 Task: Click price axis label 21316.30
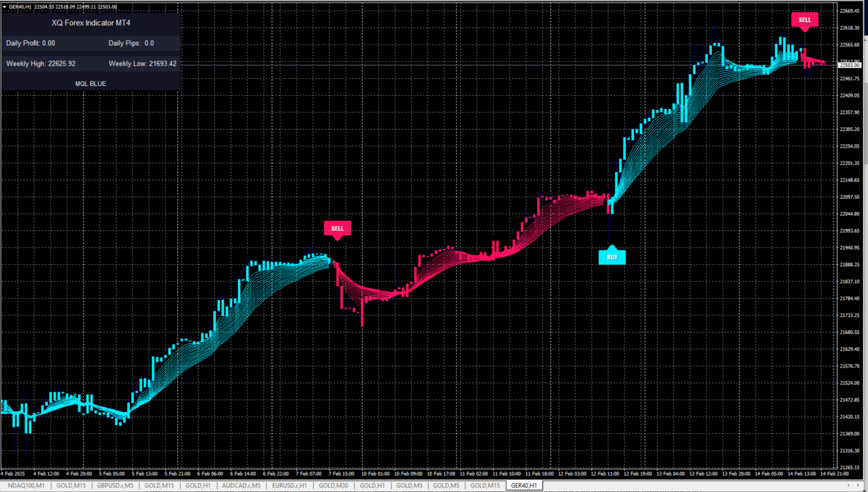pos(850,450)
